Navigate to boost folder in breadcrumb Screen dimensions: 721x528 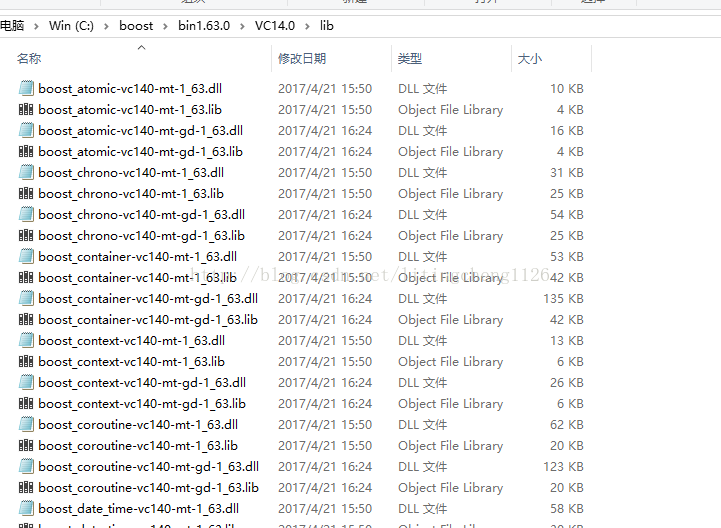click(136, 26)
